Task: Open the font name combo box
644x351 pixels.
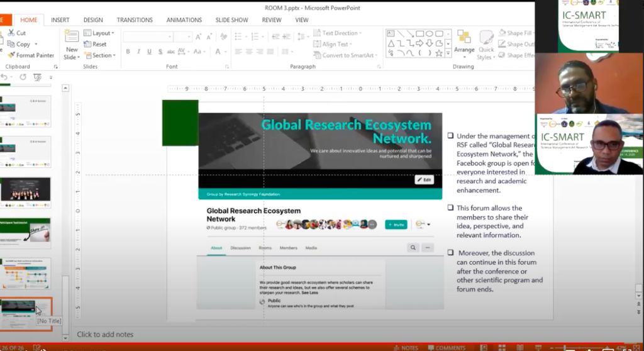Action: coord(147,37)
